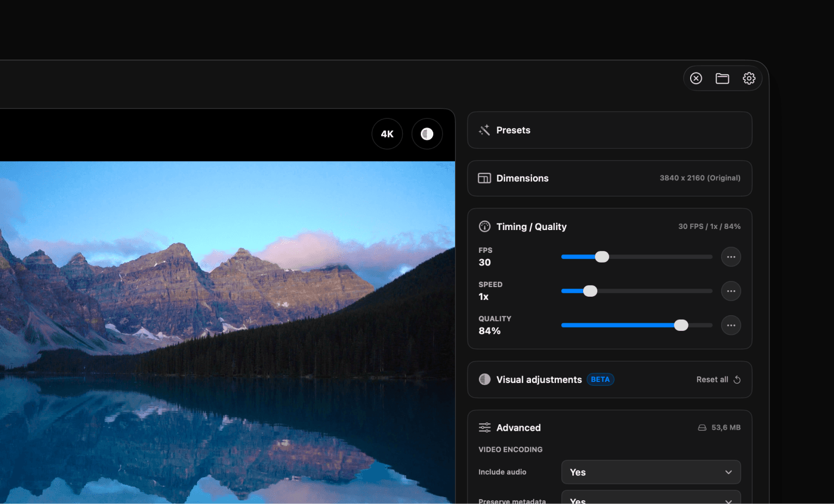Screen dimensions: 834x504
Task: Open the Include audio dropdown
Action: [651, 472]
